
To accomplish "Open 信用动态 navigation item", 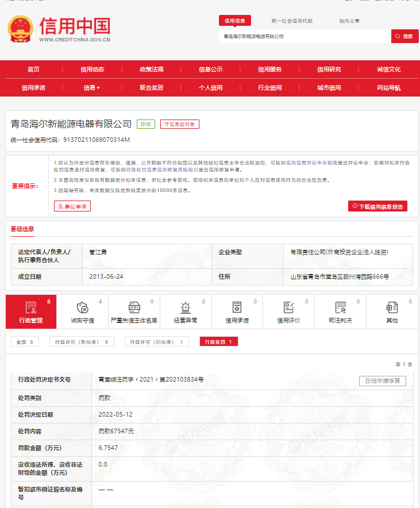I will (x=93, y=70).
